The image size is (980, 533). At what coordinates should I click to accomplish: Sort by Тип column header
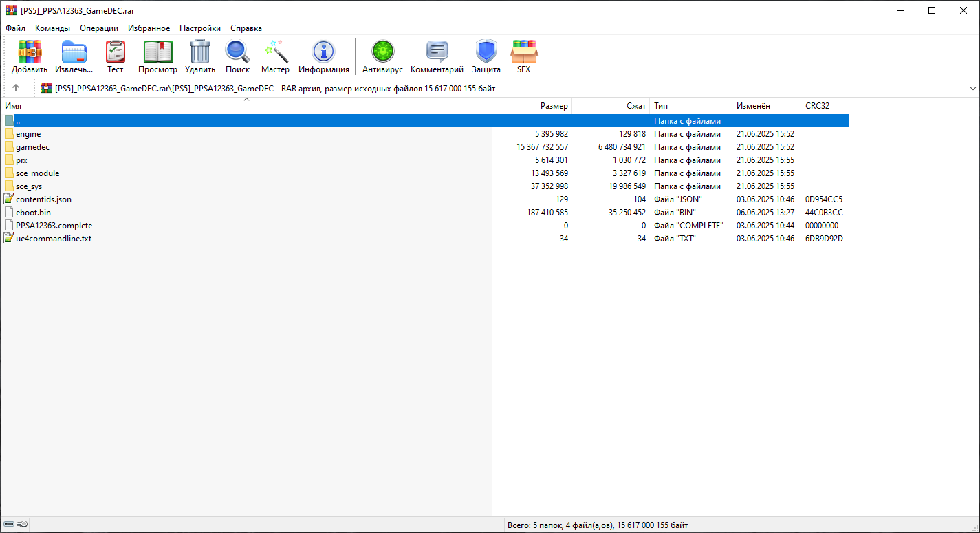(x=691, y=106)
